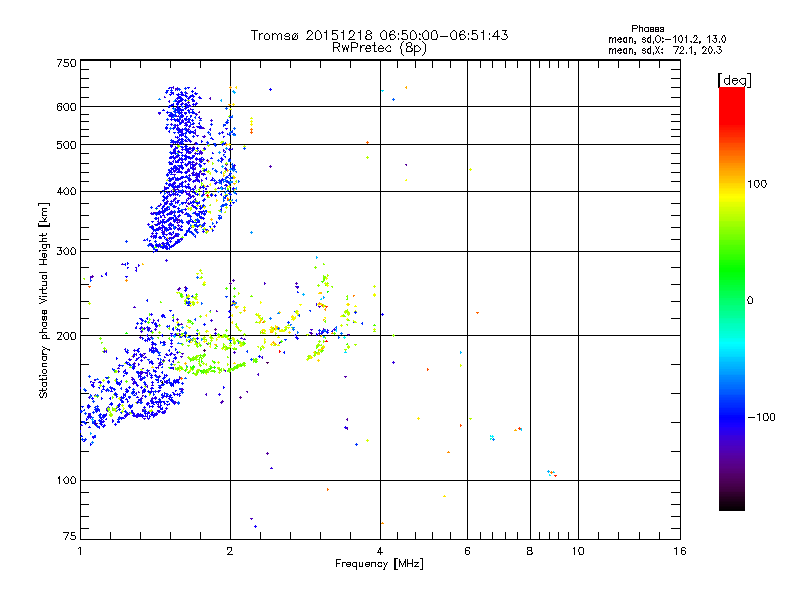The image size is (800, 600).
Task: Click the x-axis "10" tick label
Action: [578, 551]
